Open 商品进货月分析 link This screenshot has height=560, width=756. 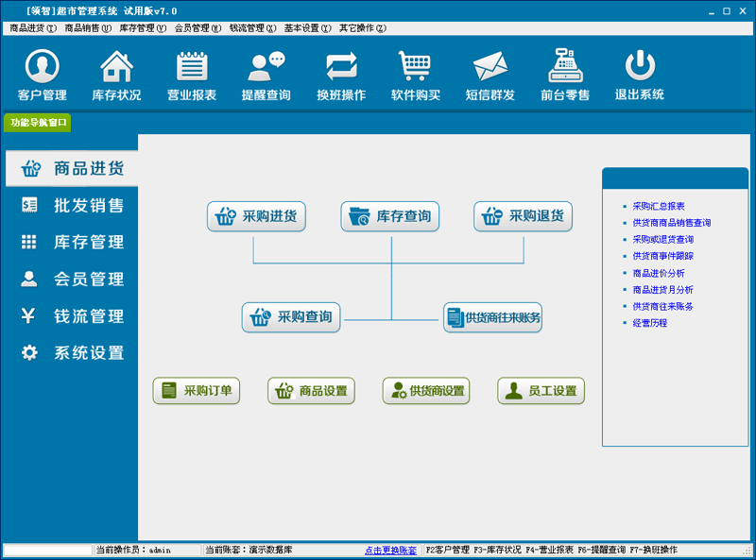pos(663,290)
